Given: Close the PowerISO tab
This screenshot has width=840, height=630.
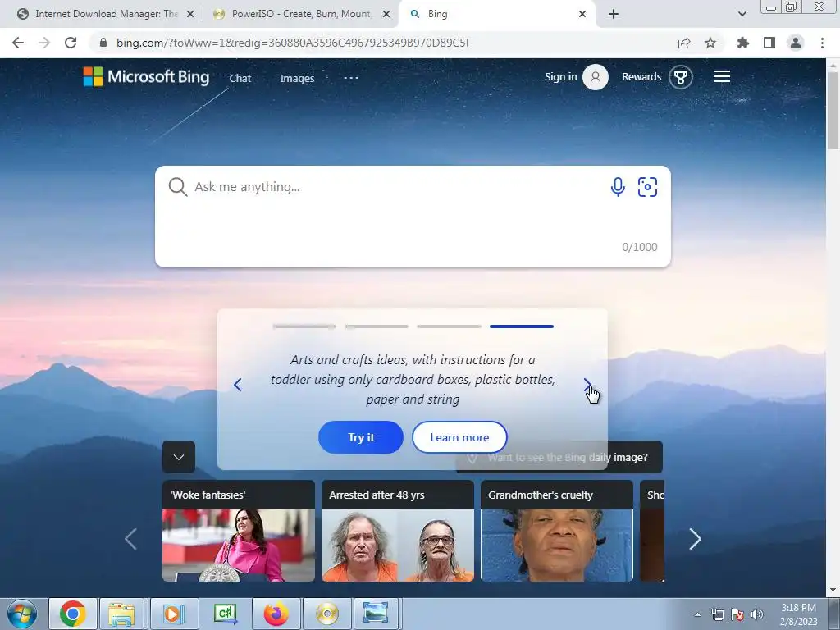Looking at the screenshot, I should point(386,14).
